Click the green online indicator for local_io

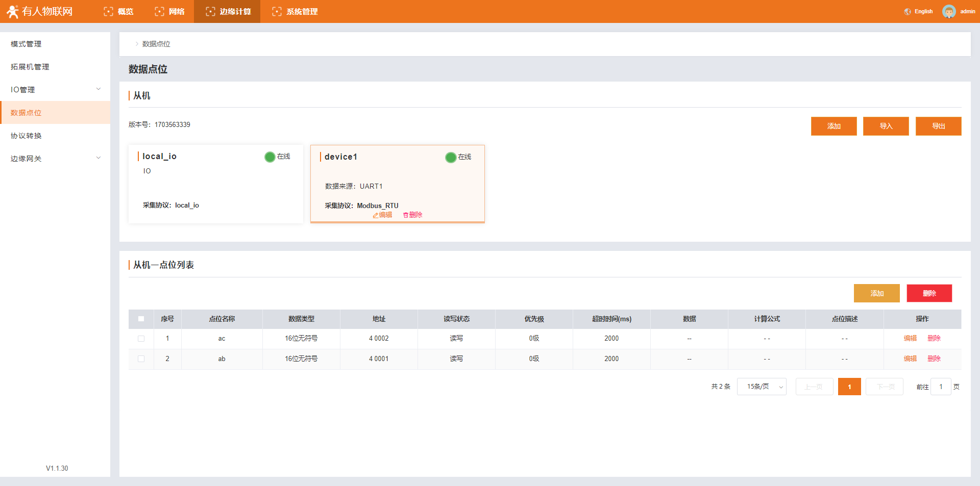pyautogui.click(x=269, y=157)
